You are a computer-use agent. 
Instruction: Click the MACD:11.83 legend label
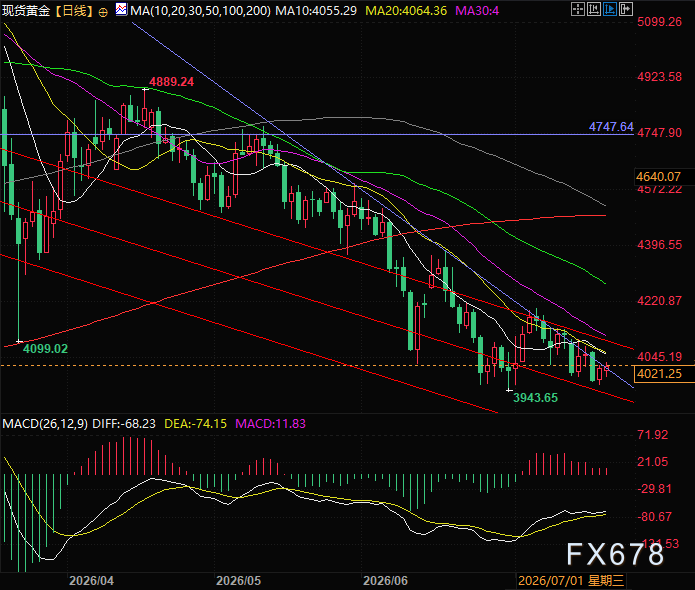[270, 424]
